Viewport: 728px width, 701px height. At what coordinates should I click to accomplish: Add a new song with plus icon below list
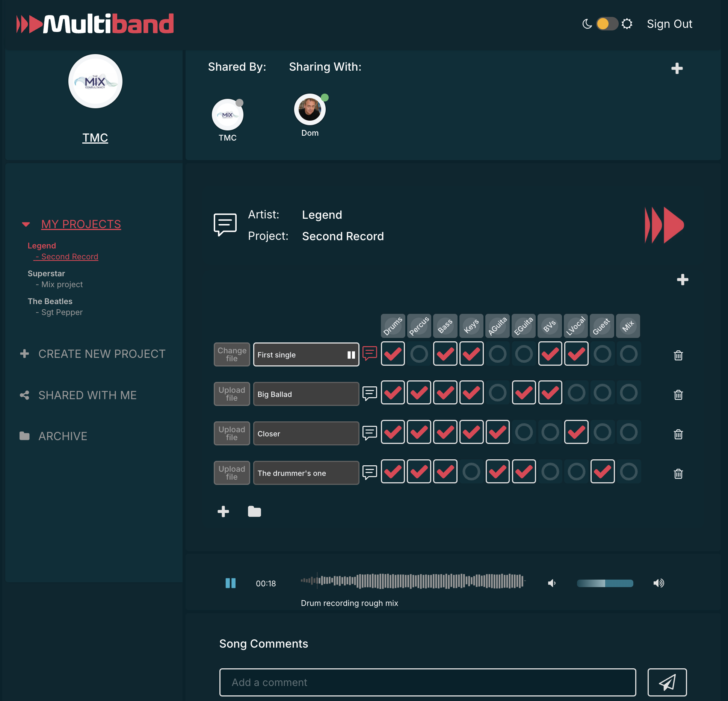point(223,512)
